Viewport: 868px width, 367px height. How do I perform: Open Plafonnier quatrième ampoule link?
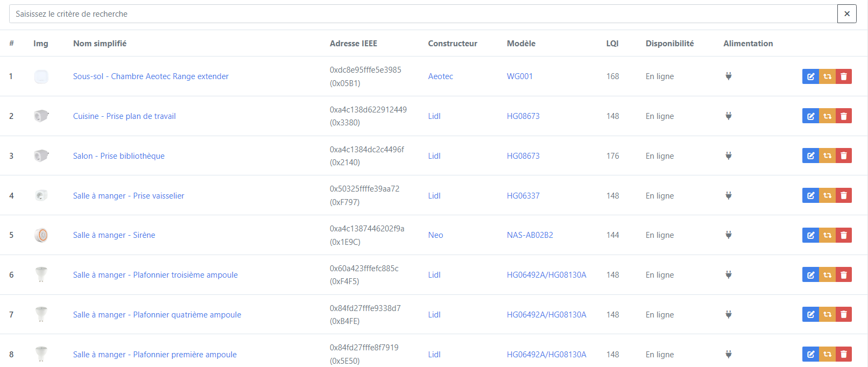157,315
